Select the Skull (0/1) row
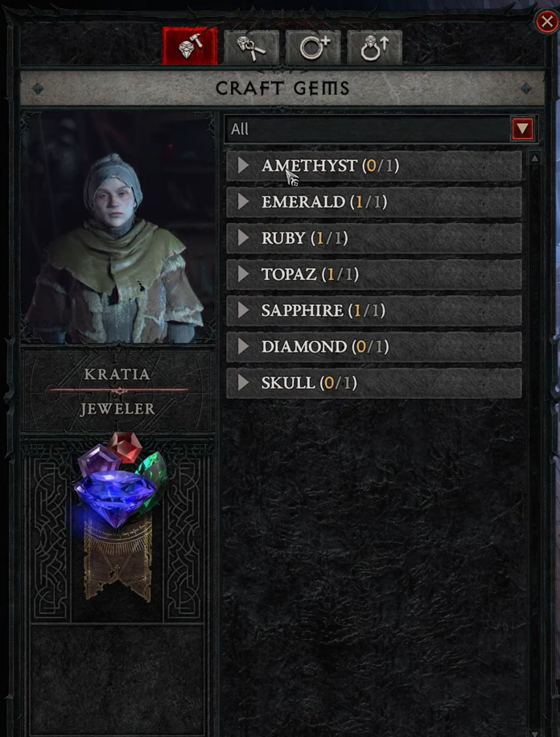Image resolution: width=560 pixels, height=737 pixels. click(x=374, y=383)
